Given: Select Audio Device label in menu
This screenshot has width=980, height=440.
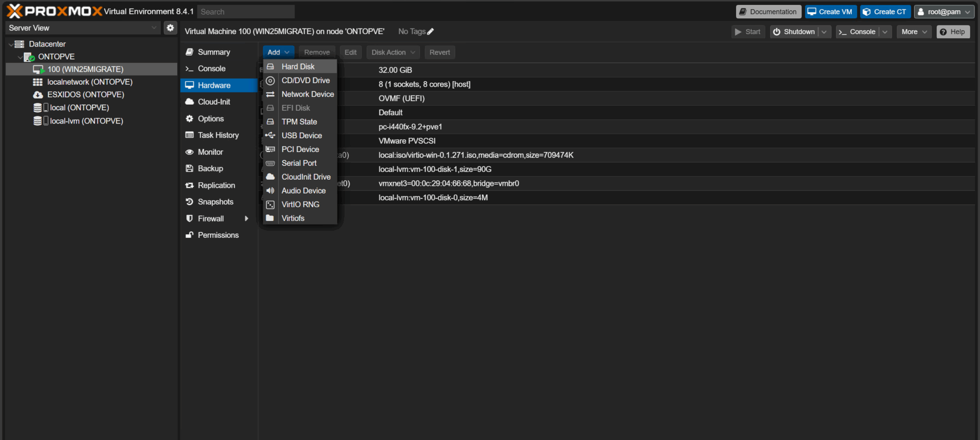Looking at the screenshot, I should [304, 190].
